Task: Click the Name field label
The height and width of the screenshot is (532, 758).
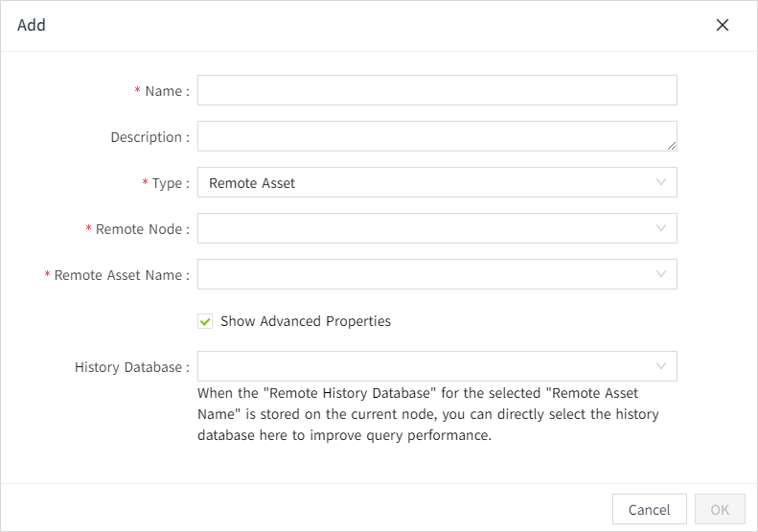Action: [x=166, y=91]
